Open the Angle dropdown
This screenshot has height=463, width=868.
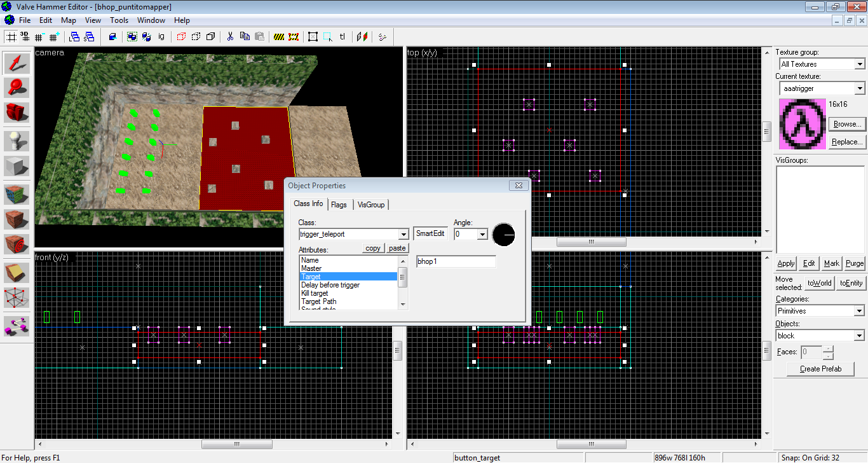tap(482, 234)
